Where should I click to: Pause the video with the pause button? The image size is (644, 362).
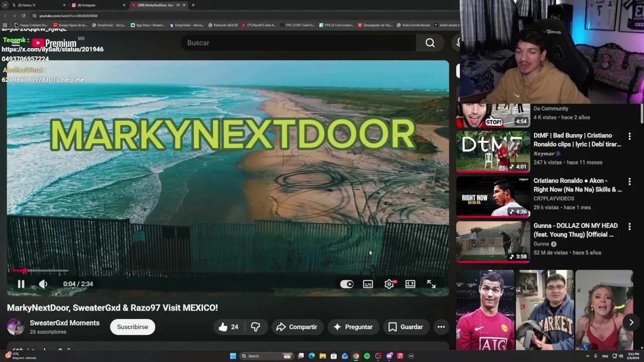pyautogui.click(x=21, y=284)
